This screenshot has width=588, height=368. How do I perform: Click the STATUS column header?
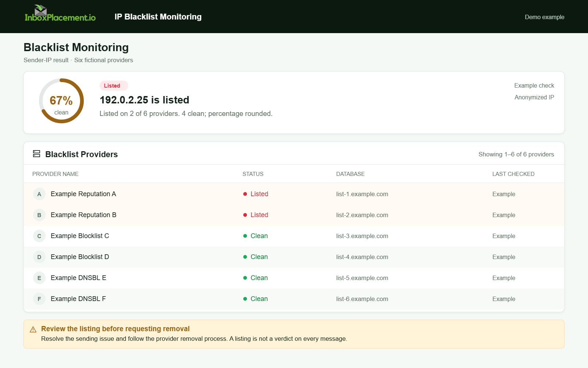(x=253, y=174)
